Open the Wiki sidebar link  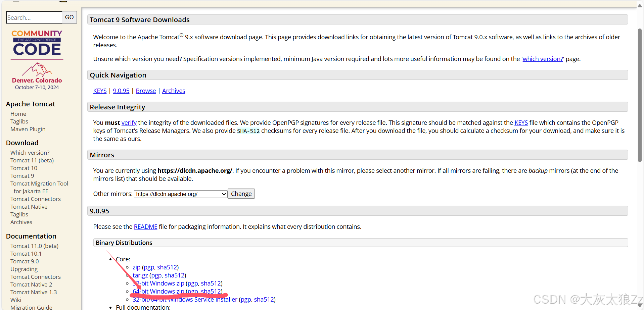click(16, 300)
